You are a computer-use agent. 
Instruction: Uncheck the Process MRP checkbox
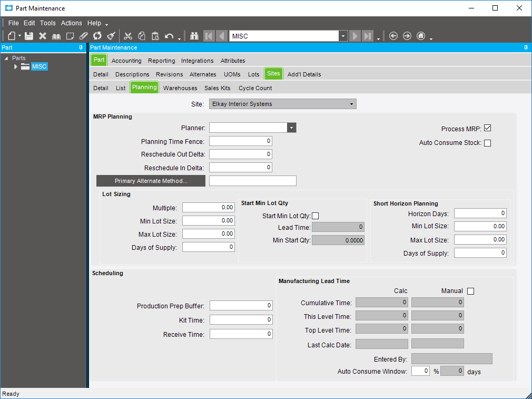487,129
